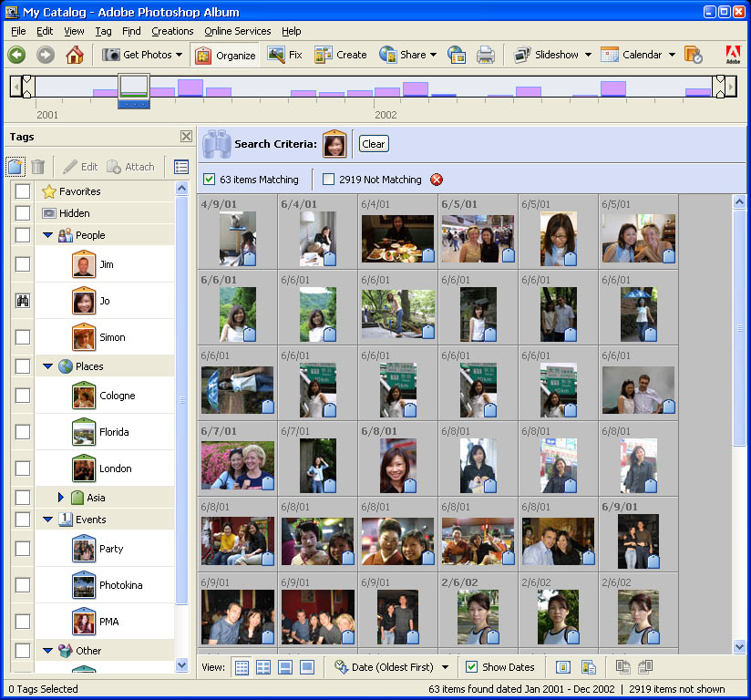Screen dimensions: 751x700
Task: Click the Create new tag icon
Action: (x=15, y=167)
